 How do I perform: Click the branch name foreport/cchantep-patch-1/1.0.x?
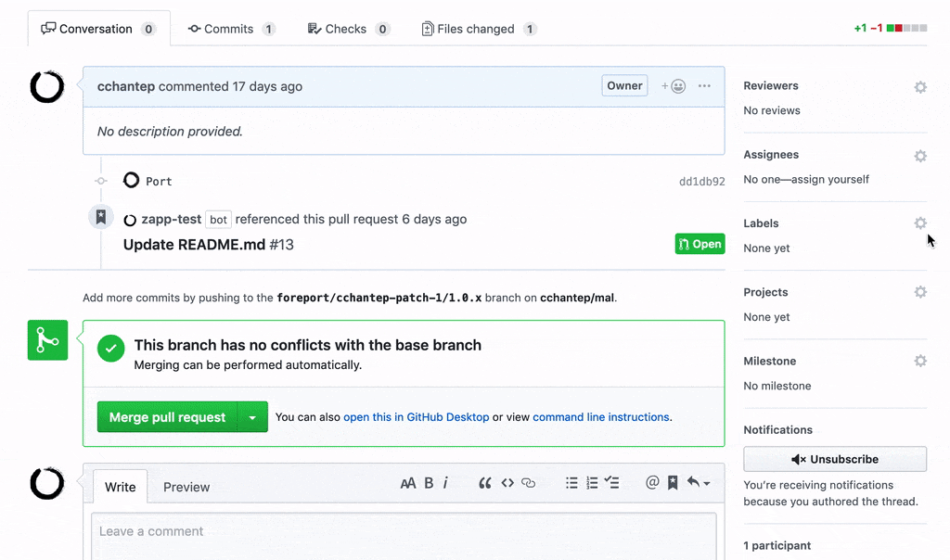(379, 298)
